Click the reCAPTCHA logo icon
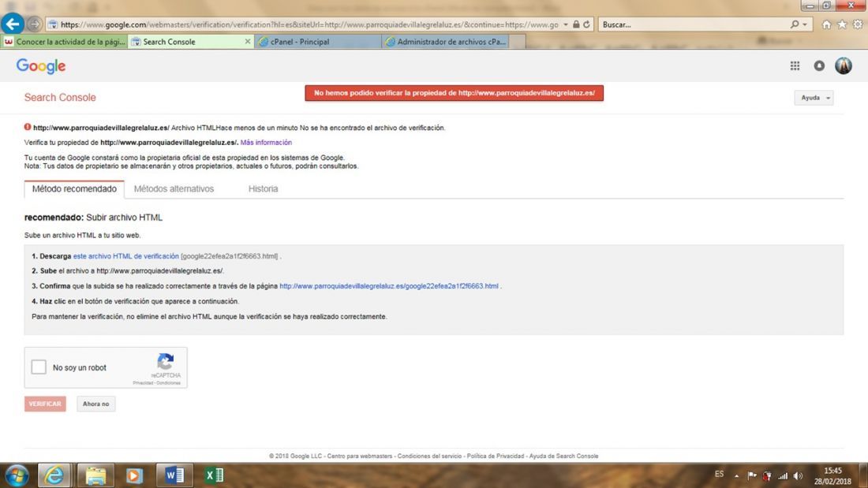 [166, 361]
